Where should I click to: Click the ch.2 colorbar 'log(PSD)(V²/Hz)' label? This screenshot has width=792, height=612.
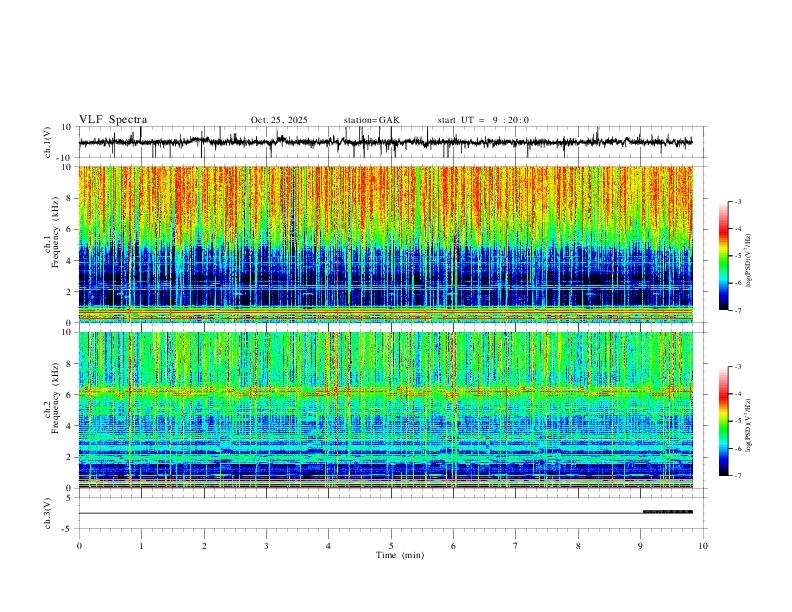click(749, 425)
